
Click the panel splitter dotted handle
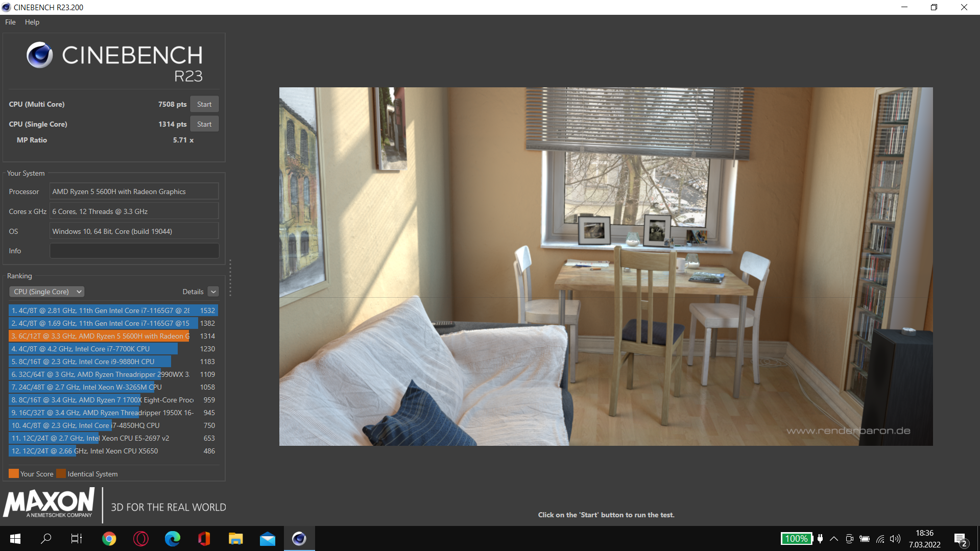[230, 277]
